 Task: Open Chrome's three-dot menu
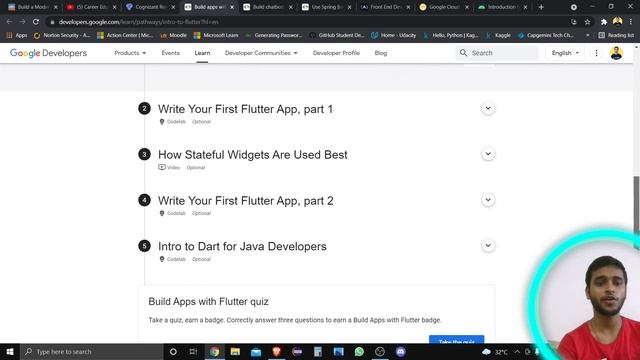click(631, 22)
